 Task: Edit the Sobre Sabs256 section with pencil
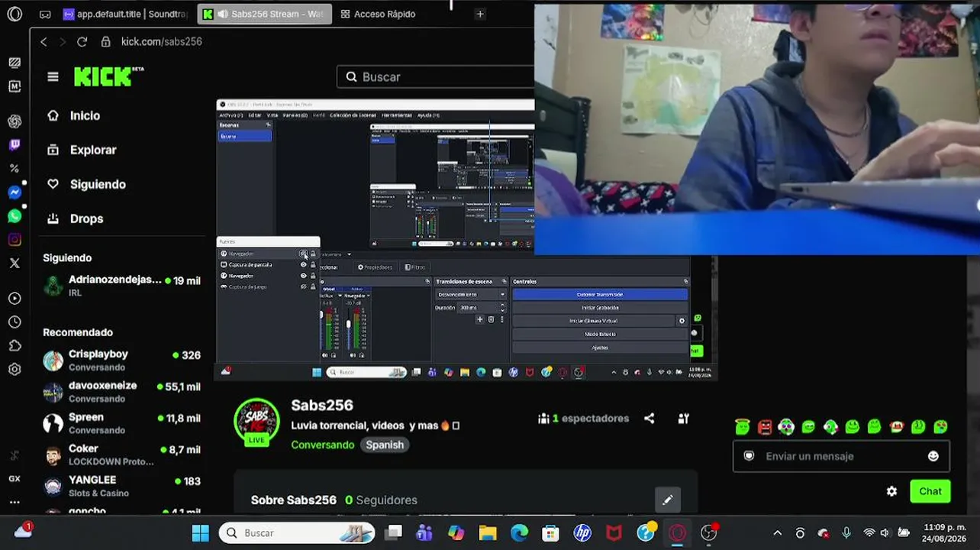point(668,500)
